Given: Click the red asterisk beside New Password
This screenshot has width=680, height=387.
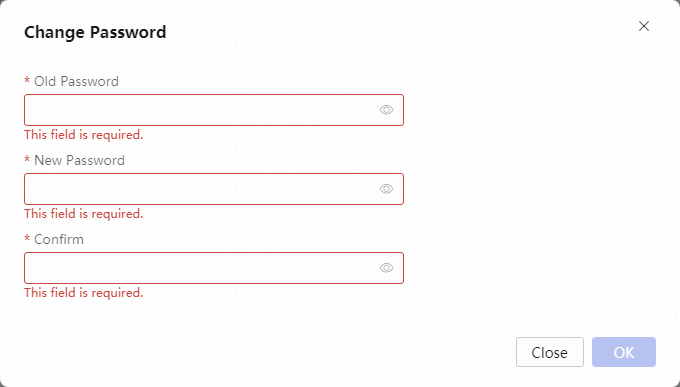Looking at the screenshot, I should coord(27,159).
